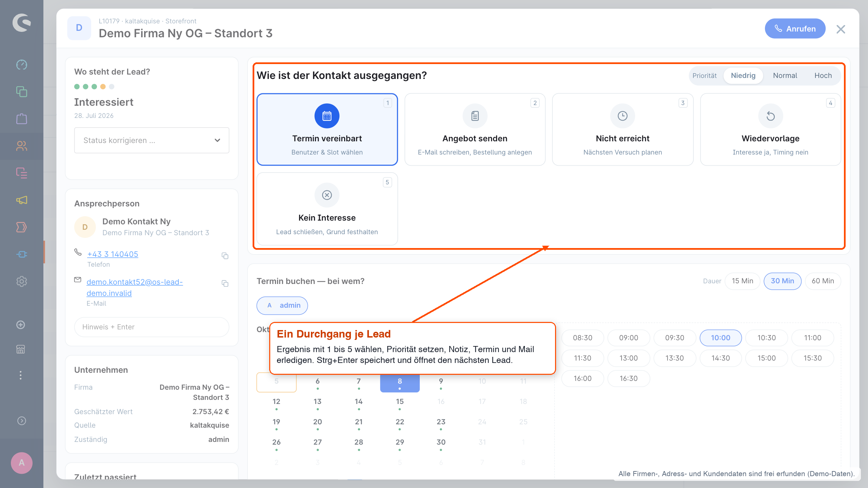Image resolution: width=868 pixels, height=488 pixels.
Task: Click the Anrufen call button
Action: pos(795,29)
